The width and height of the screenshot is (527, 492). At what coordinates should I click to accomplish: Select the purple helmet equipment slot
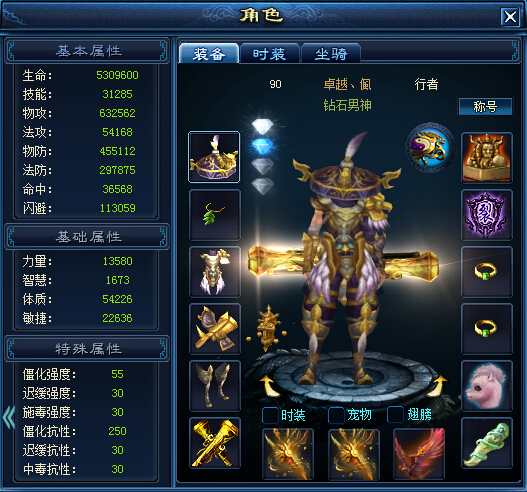point(214,157)
